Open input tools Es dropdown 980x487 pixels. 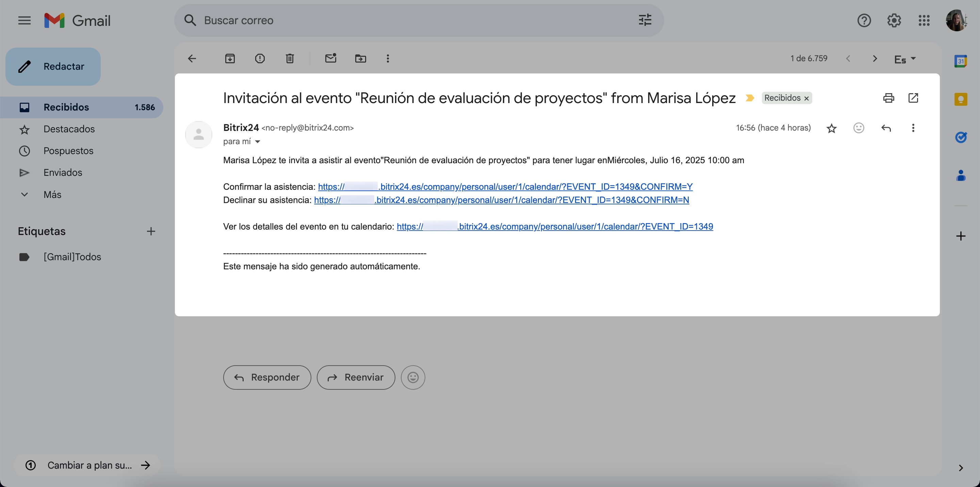(905, 59)
